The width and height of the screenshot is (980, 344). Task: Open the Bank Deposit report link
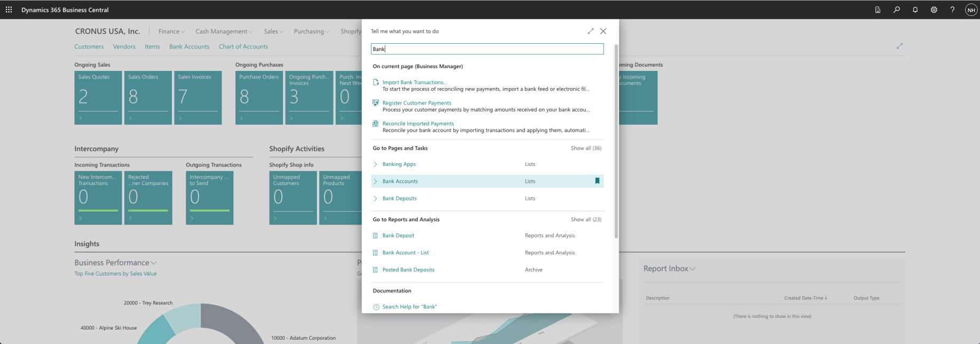click(398, 235)
